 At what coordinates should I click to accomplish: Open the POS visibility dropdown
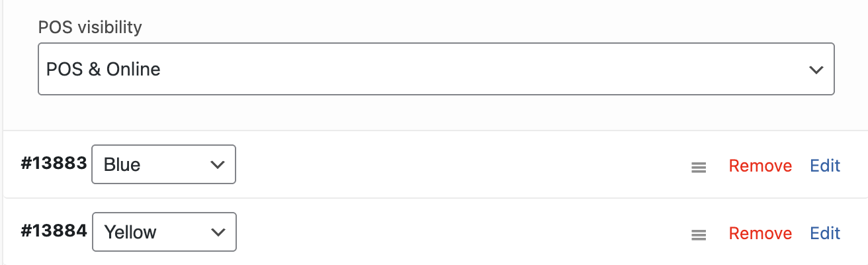tap(435, 69)
